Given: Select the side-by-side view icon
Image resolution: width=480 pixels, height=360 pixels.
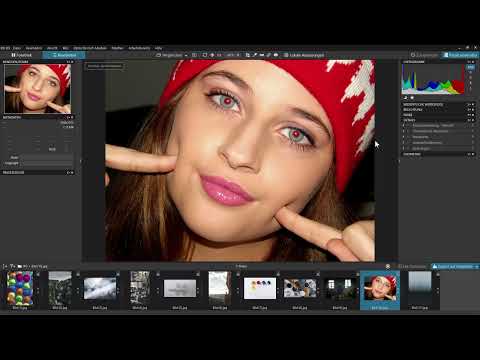Looking at the screenshot, I should 194,55.
